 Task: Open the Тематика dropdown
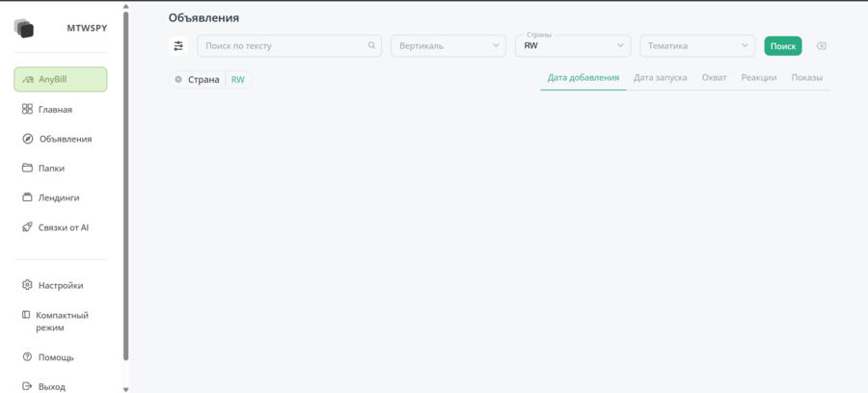point(697,46)
